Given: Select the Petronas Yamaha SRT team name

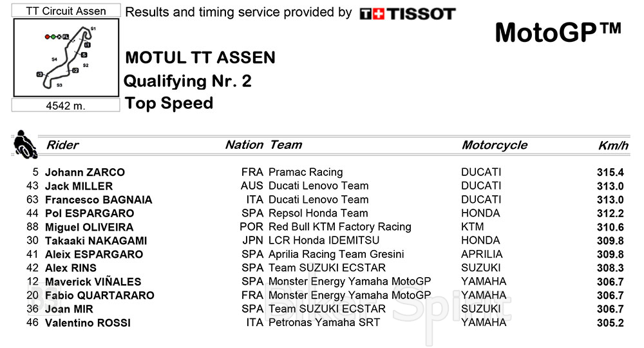Looking at the screenshot, I should pyautogui.click(x=323, y=322).
